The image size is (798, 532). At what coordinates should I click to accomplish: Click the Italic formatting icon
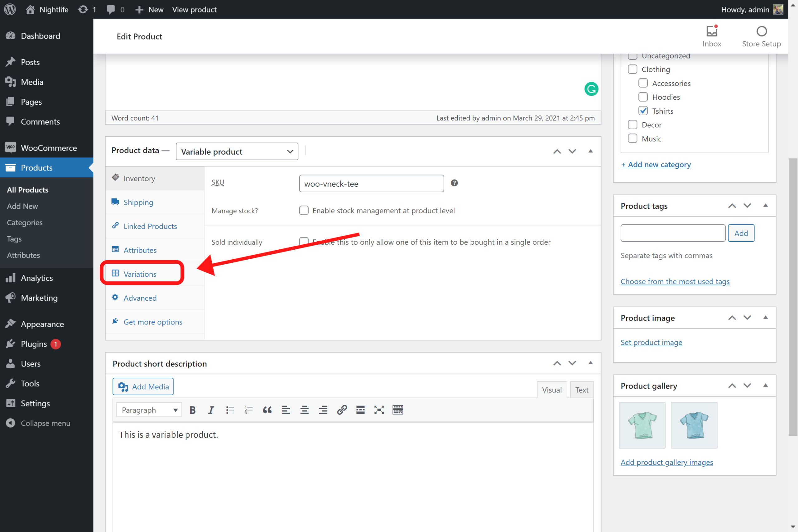pyautogui.click(x=211, y=410)
